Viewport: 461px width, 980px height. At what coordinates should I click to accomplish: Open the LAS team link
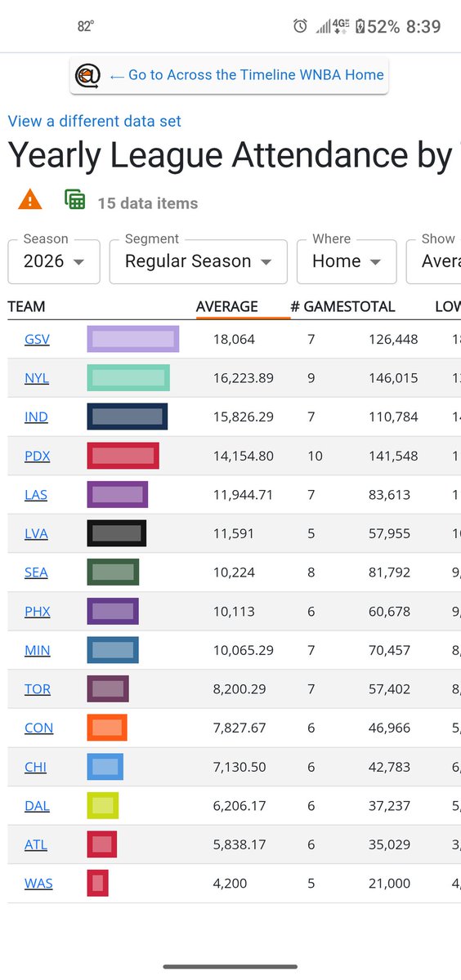(36, 494)
